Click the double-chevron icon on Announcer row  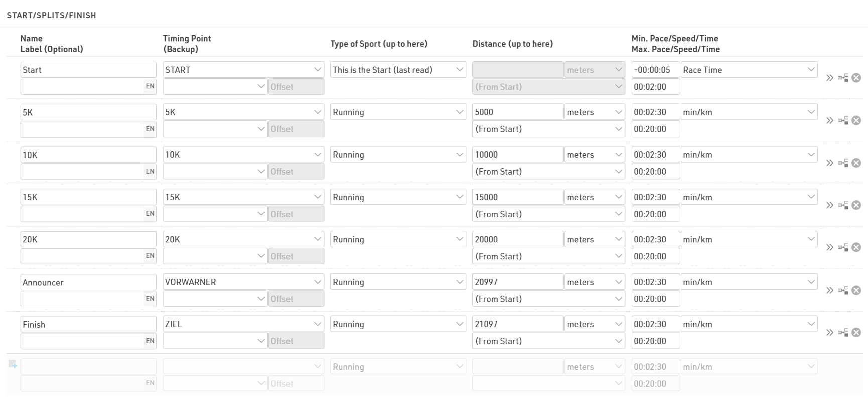coord(829,290)
